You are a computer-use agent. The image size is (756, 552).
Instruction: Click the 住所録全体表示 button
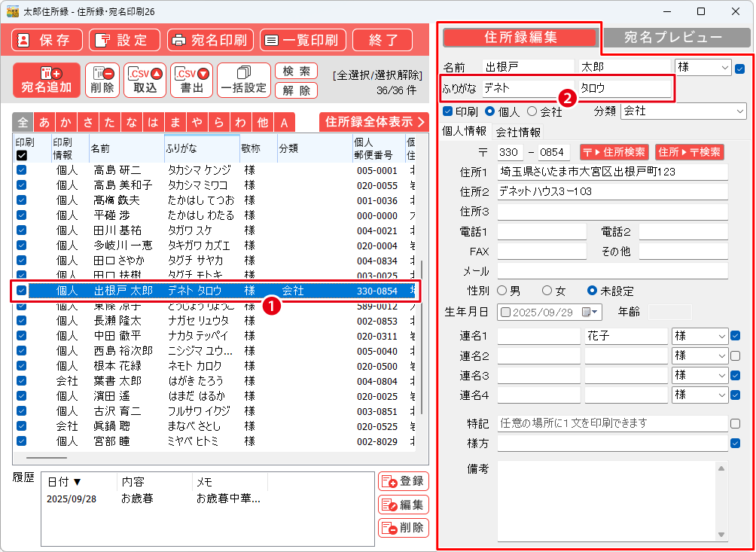[x=370, y=121]
